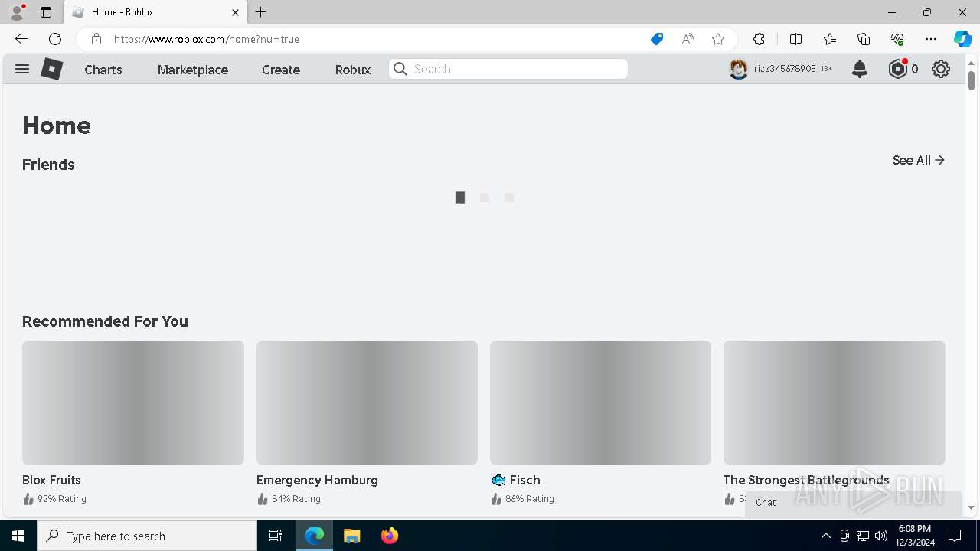Open the settings gear icon
980x551 pixels.
point(941,69)
